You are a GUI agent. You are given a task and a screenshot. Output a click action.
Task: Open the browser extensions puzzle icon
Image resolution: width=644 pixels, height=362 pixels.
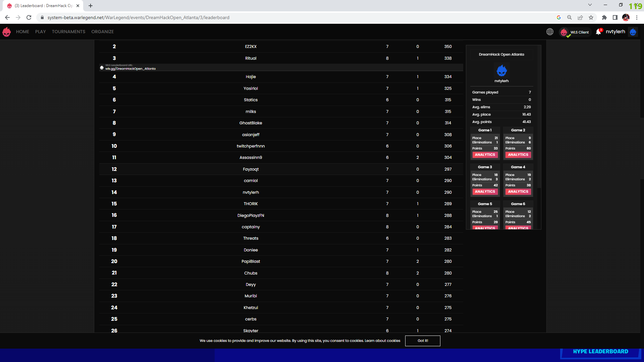604,17
